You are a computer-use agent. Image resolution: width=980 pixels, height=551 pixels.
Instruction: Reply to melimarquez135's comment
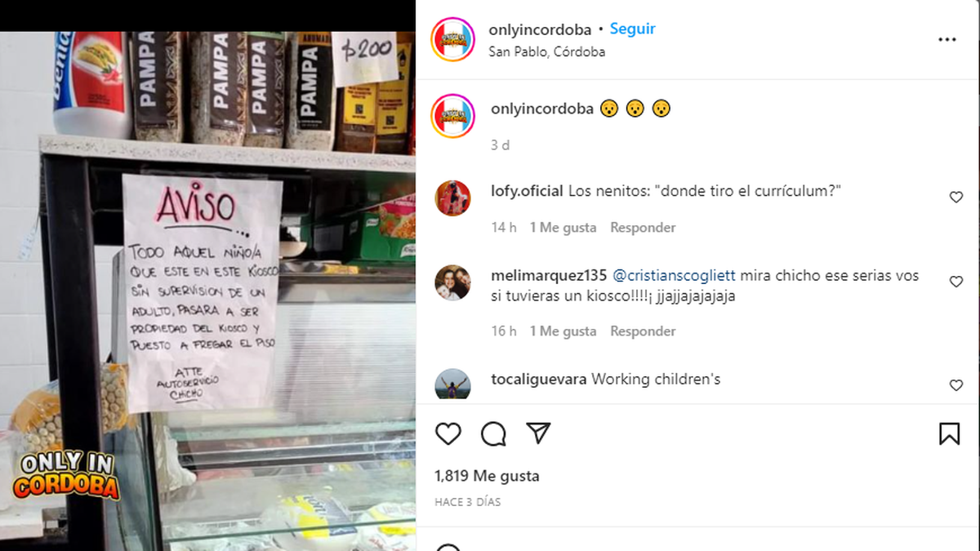coord(643,331)
